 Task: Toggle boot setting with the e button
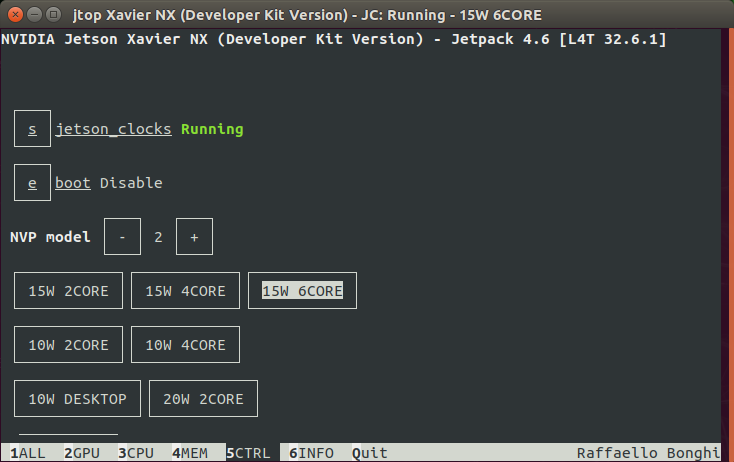32,183
